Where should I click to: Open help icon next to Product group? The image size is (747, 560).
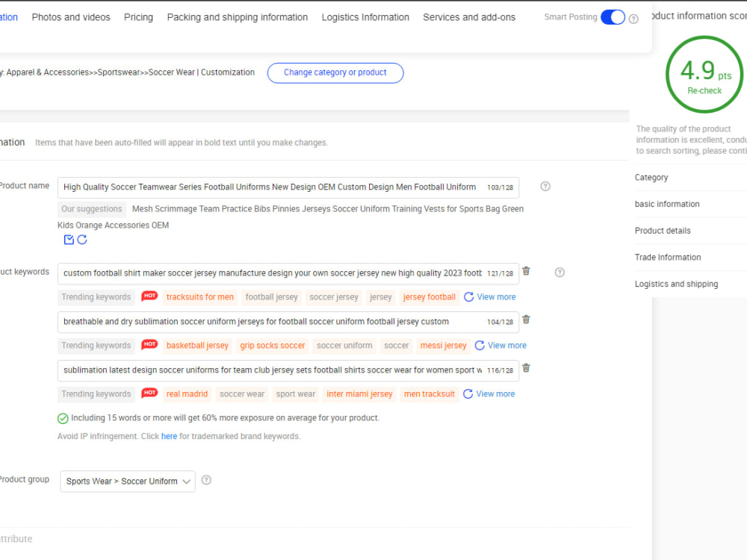[206, 480]
